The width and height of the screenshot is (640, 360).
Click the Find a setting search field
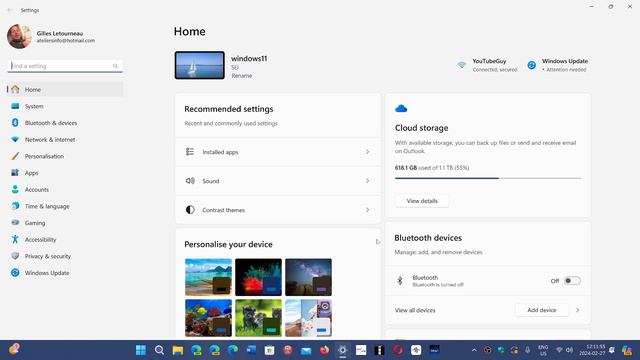pos(65,66)
